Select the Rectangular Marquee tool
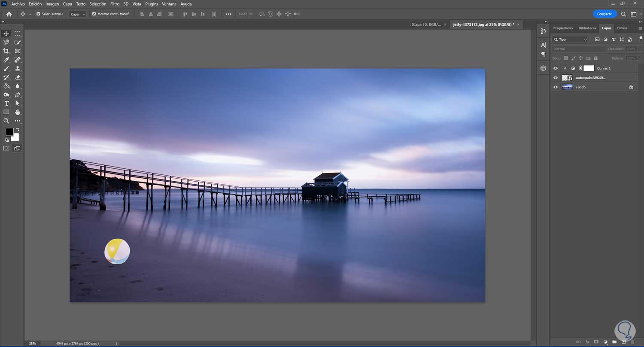 [x=18, y=33]
